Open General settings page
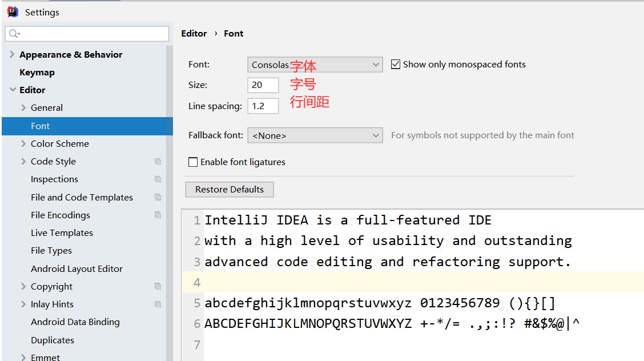 pos(47,107)
